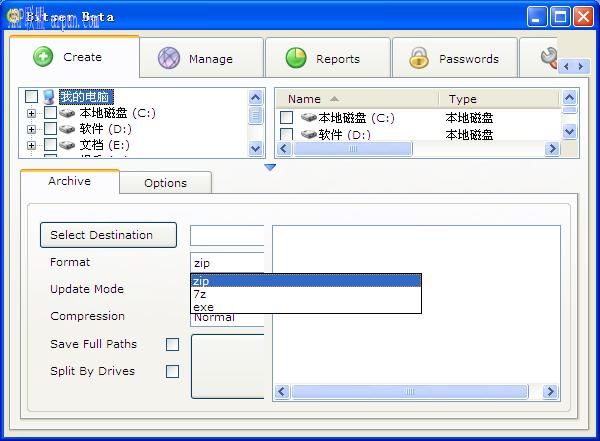600x441 pixels.
Task: Click bottom pane scroll left arrow
Action: pos(282,392)
